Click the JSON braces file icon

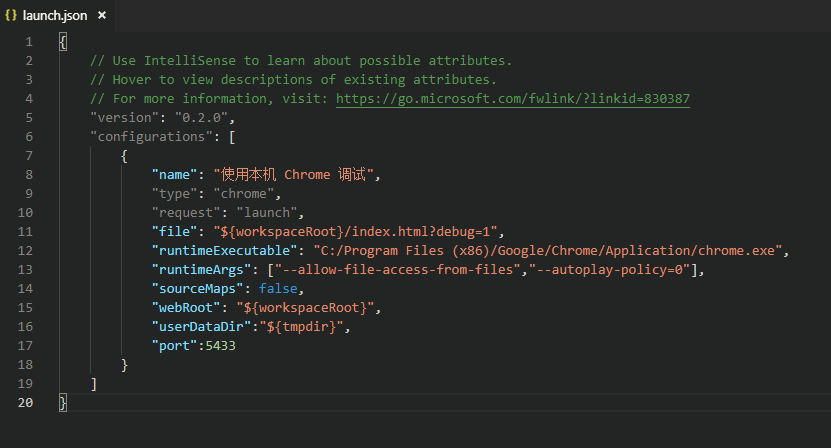(11, 15)
